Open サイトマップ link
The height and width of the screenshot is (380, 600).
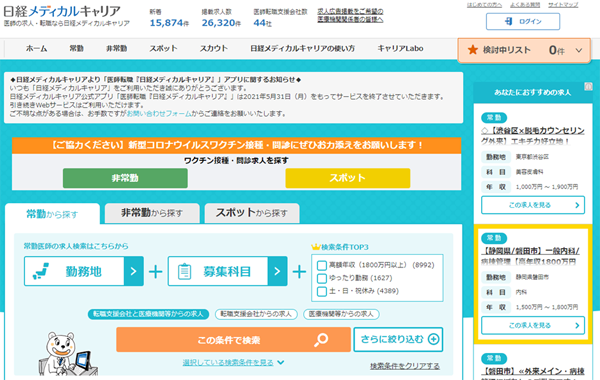coord(563,5)
